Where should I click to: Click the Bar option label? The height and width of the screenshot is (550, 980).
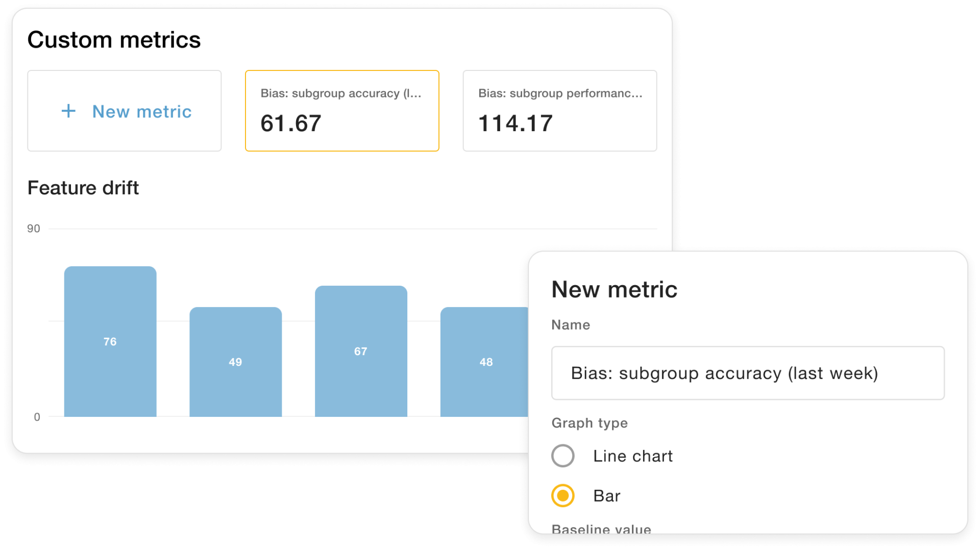point(607,496)
